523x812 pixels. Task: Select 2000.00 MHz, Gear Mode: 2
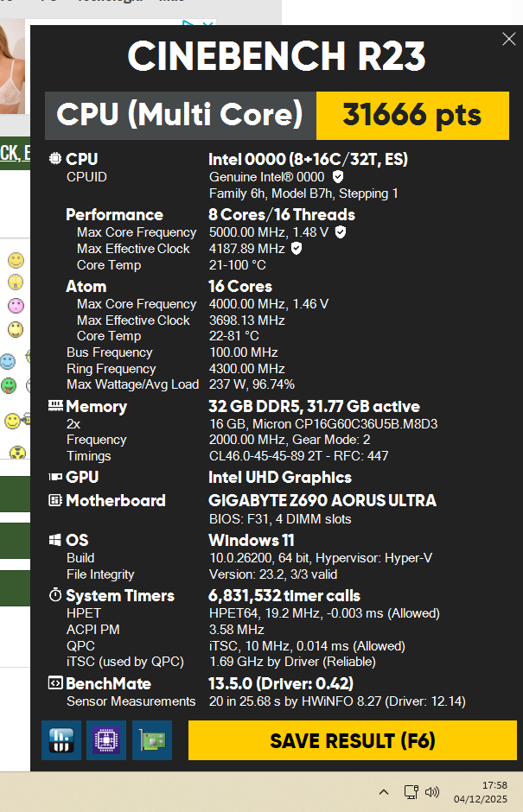coord(290,440)
